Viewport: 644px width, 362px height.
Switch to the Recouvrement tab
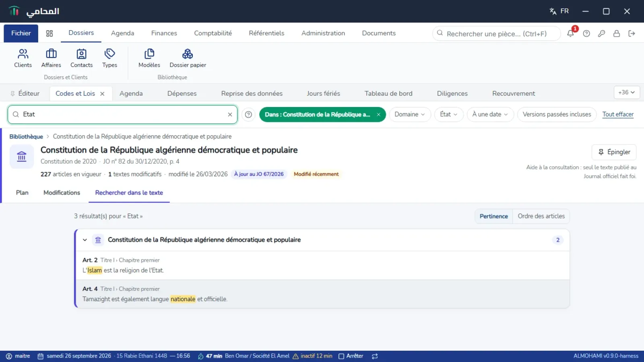click(514, 94)
